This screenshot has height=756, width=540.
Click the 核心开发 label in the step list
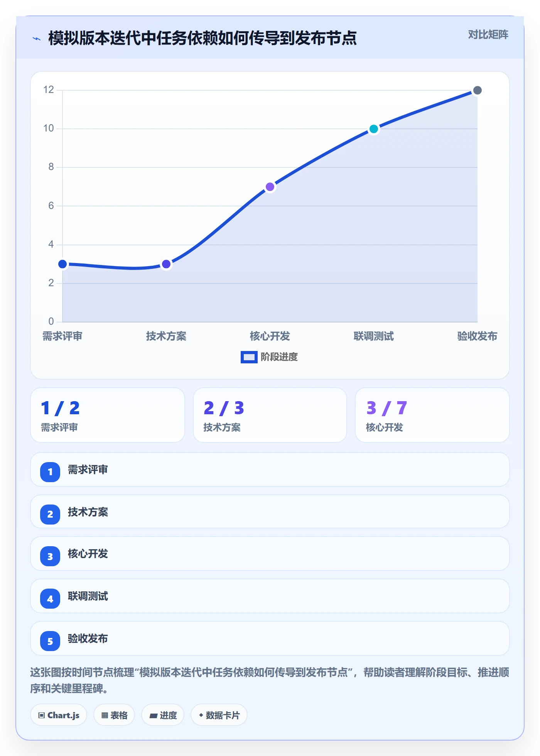pyautogui.click(x=88, y=554)
